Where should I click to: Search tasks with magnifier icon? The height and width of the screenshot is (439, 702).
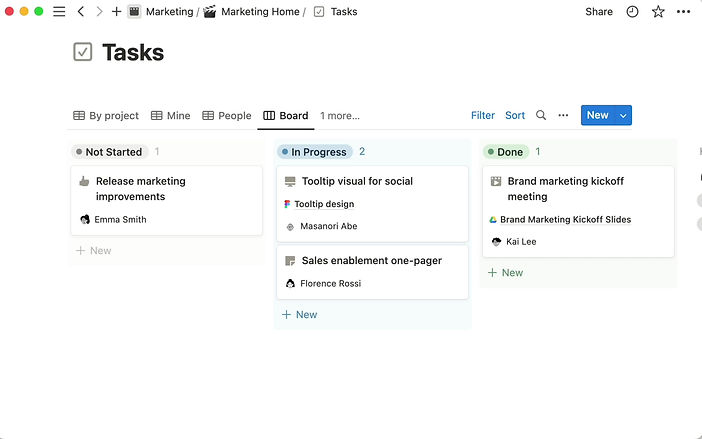(541, 116)
